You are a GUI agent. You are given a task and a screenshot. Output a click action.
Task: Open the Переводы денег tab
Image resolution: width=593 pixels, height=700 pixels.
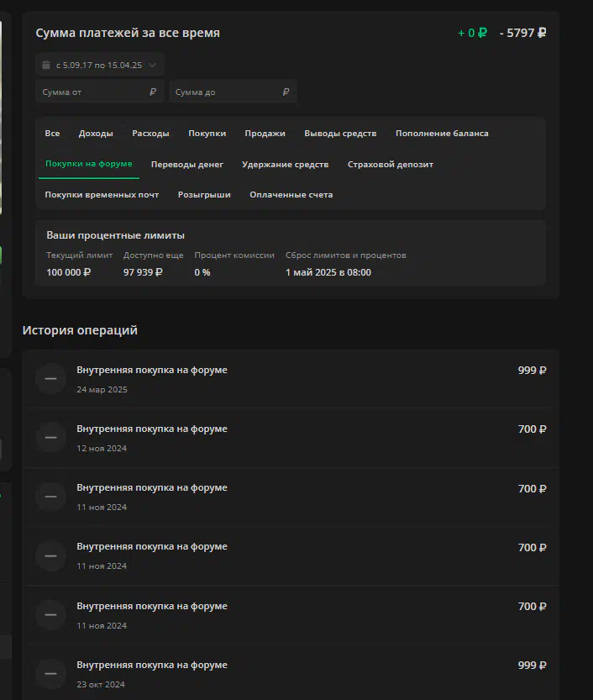(187, 165)
